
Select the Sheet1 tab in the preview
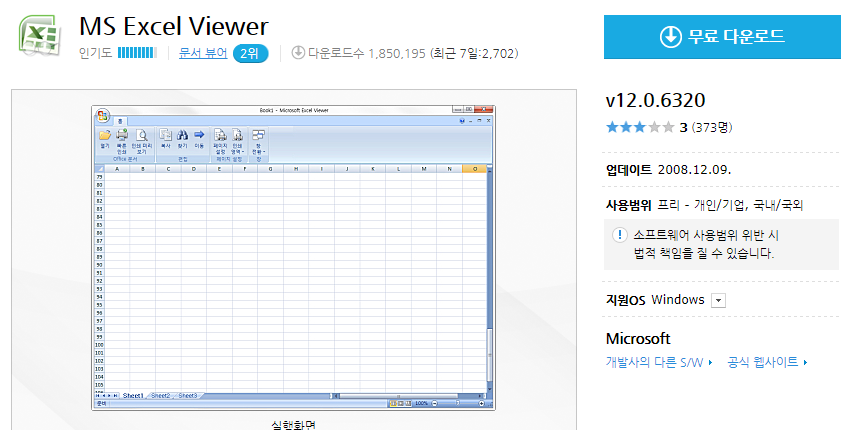(x=133, y=396)
